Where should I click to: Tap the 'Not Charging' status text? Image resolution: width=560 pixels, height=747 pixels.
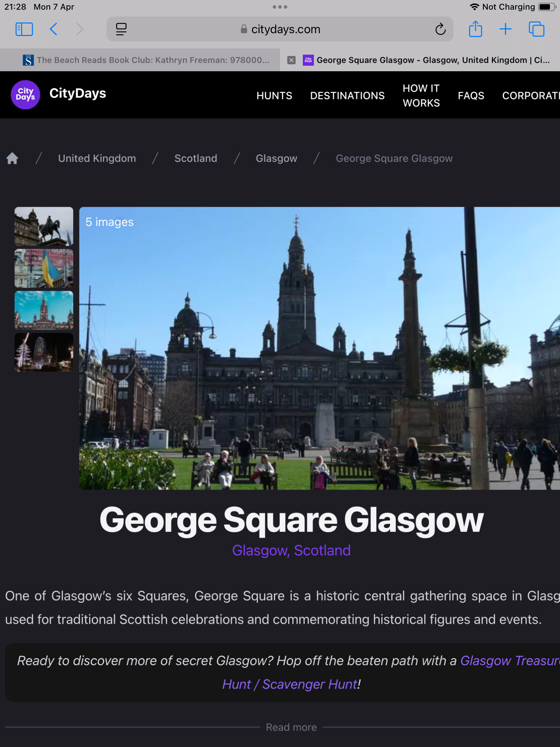pos(508,7)
